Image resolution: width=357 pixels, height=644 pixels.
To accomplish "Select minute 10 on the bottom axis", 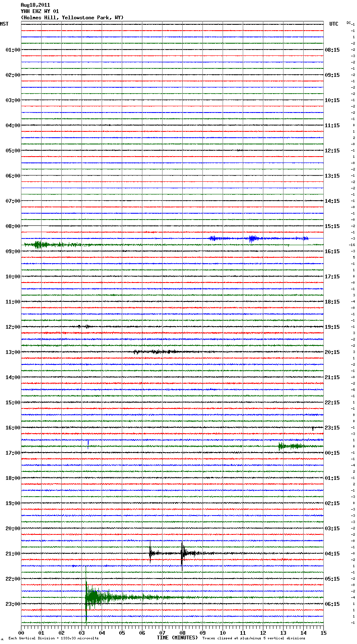I will 223,633.
